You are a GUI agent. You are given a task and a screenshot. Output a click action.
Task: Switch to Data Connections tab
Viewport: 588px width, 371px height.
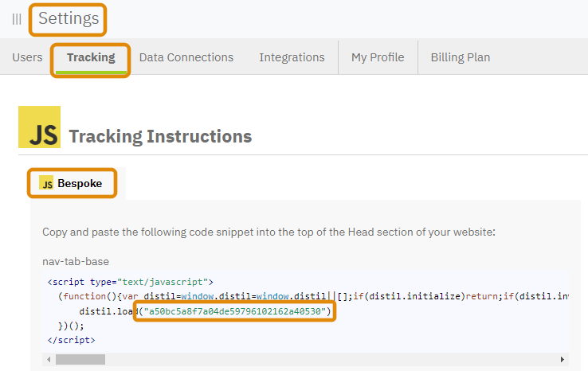186,57
